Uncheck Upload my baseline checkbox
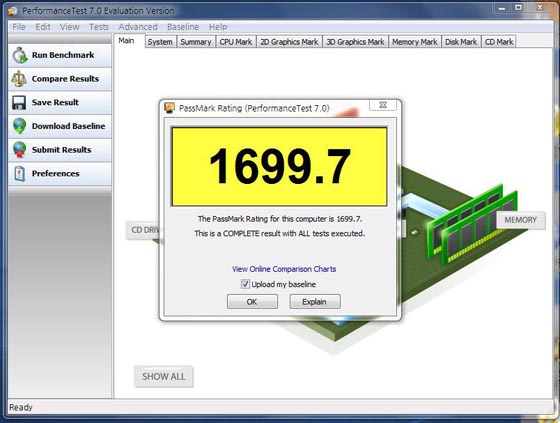Image resolution: width=560 pixels, height=423 pixels. click(x=245, y=284)
